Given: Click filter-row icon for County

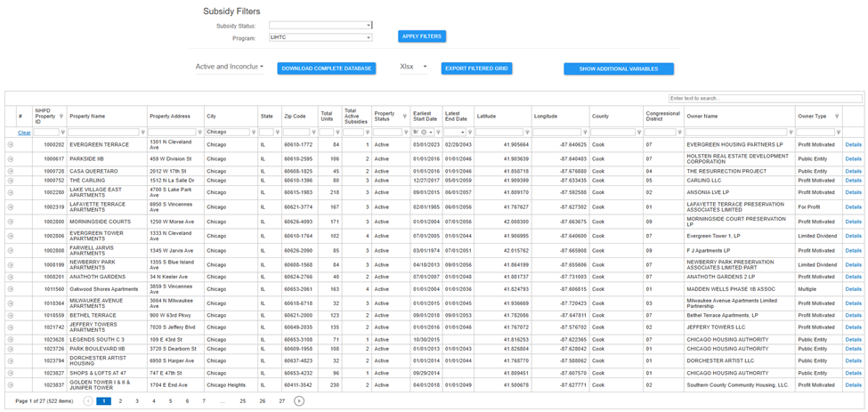Looking at the screenshot, I should coord(639,133).
